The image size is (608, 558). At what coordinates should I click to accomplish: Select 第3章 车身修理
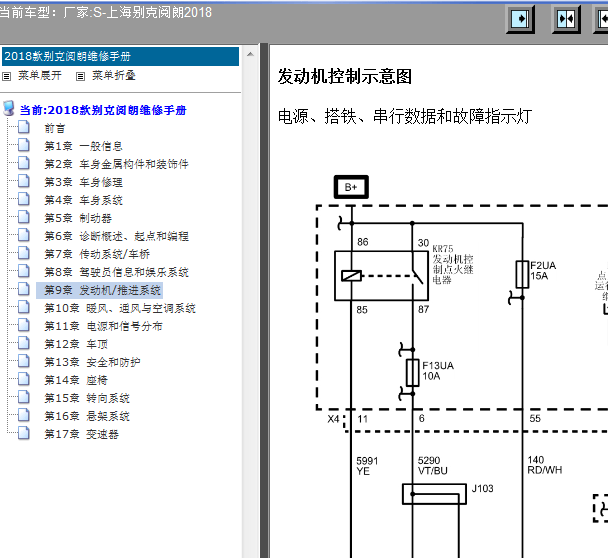coord(83,182)
